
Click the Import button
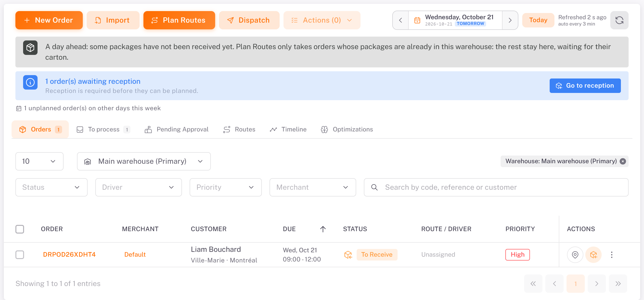[113, 20]
